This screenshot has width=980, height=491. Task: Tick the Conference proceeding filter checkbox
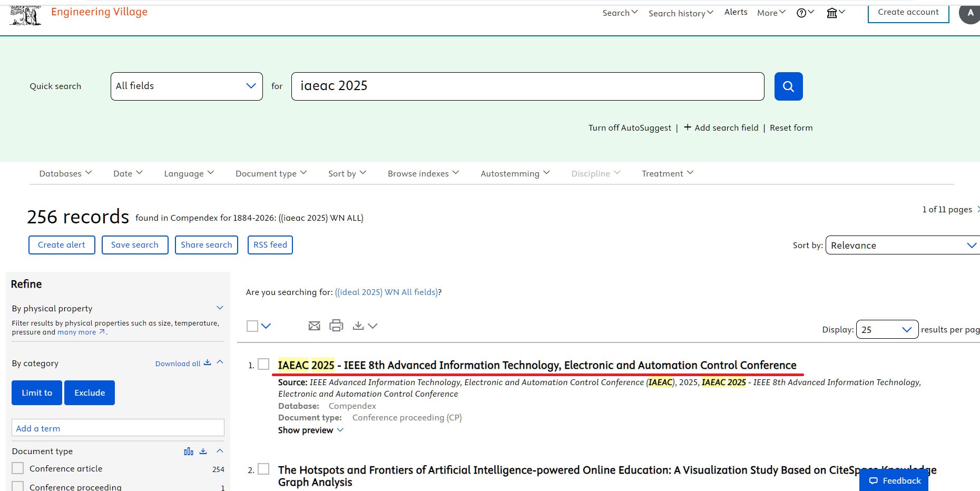(x=18, y=486)
